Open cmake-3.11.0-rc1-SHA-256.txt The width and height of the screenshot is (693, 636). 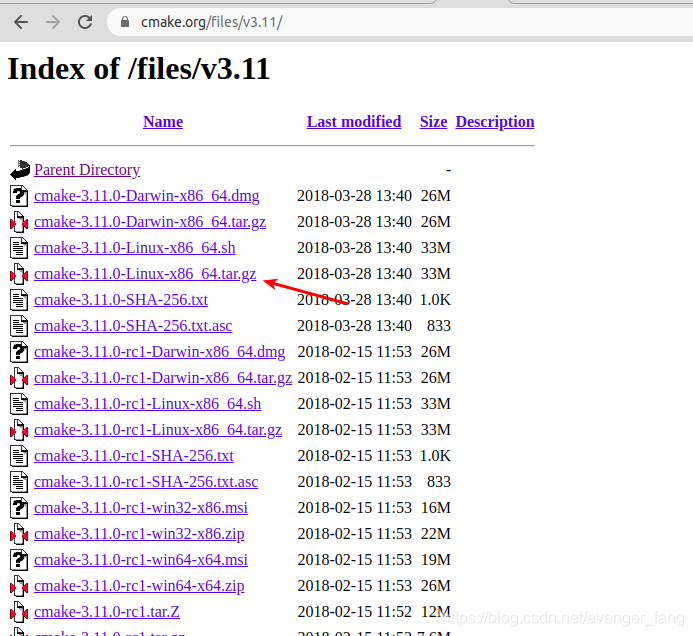coord(133,456)
